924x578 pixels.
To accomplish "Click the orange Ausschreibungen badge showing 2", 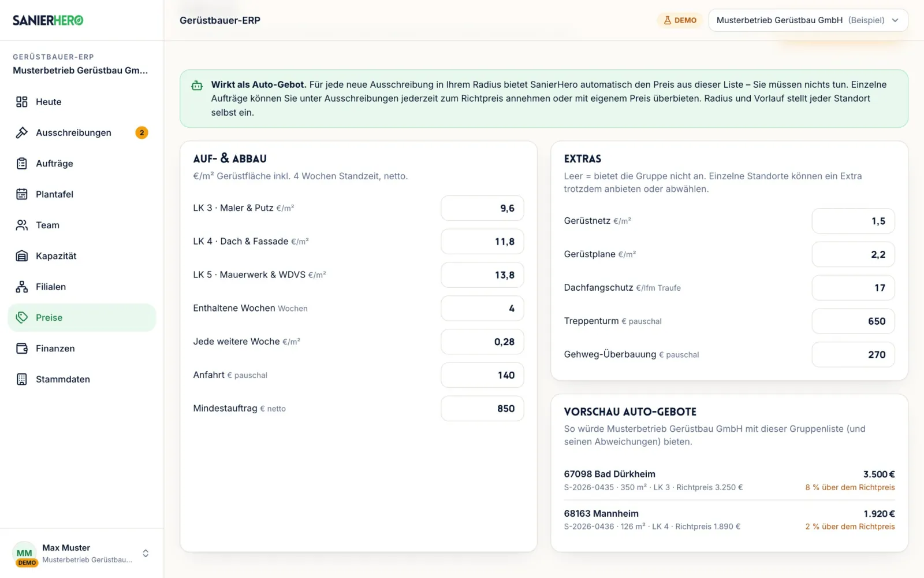I will point(141,132).
